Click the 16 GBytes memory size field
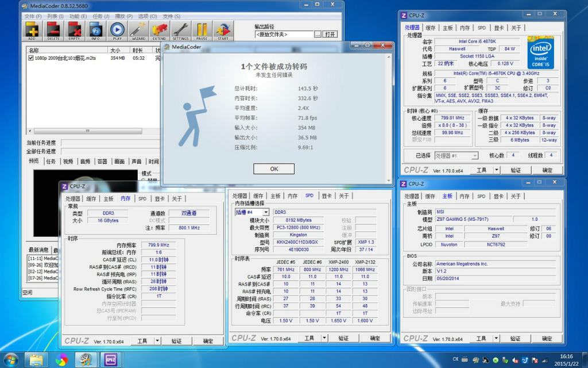Screen dimensions: 588x368 click(107, 220)
